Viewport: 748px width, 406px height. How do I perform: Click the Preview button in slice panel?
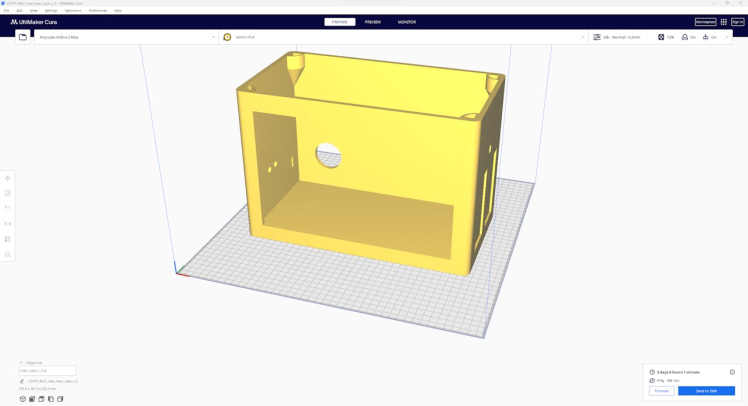[662, 391]
